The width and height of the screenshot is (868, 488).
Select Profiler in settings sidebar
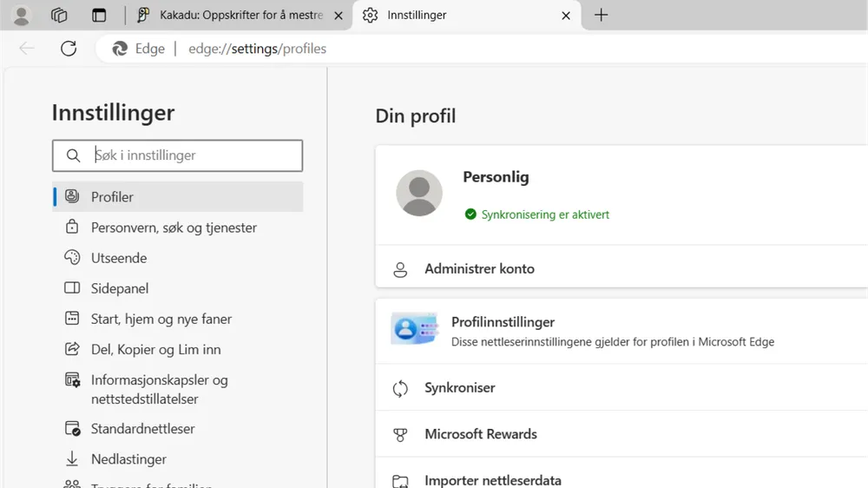(x=112, y=197)
